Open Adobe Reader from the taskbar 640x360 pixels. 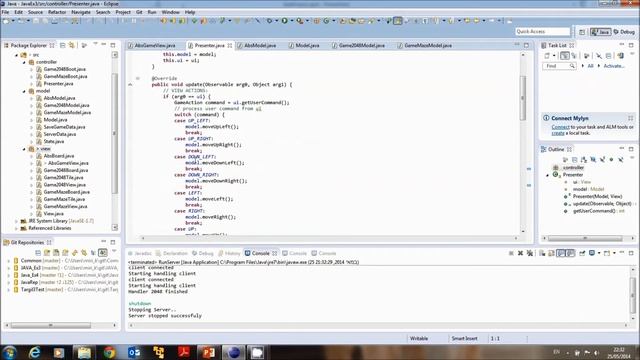pyautogui.click(x=184, y=352)
